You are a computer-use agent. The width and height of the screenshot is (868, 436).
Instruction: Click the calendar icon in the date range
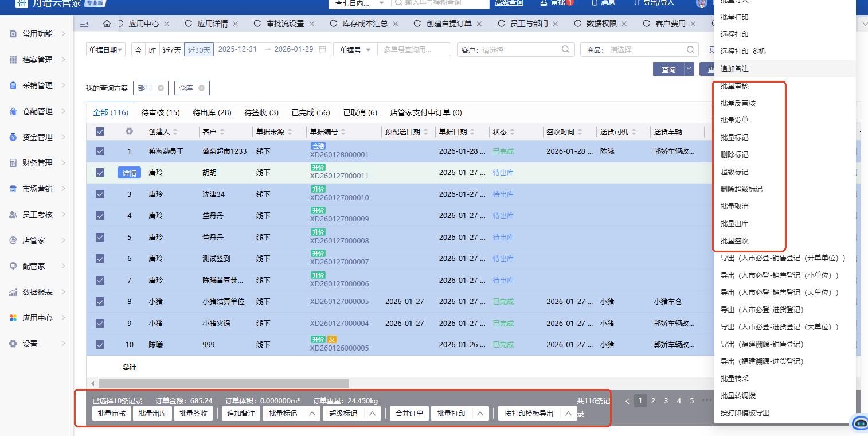[x=323, y=49]
